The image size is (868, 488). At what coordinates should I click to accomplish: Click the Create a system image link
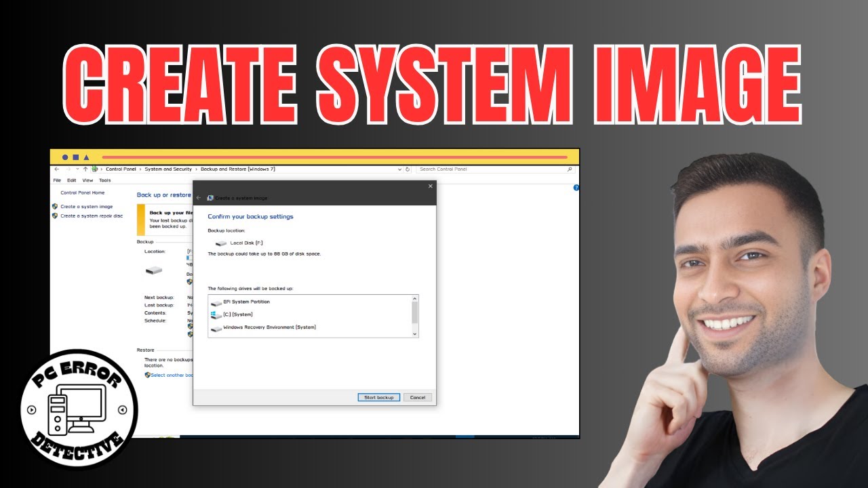coord(86,207)
